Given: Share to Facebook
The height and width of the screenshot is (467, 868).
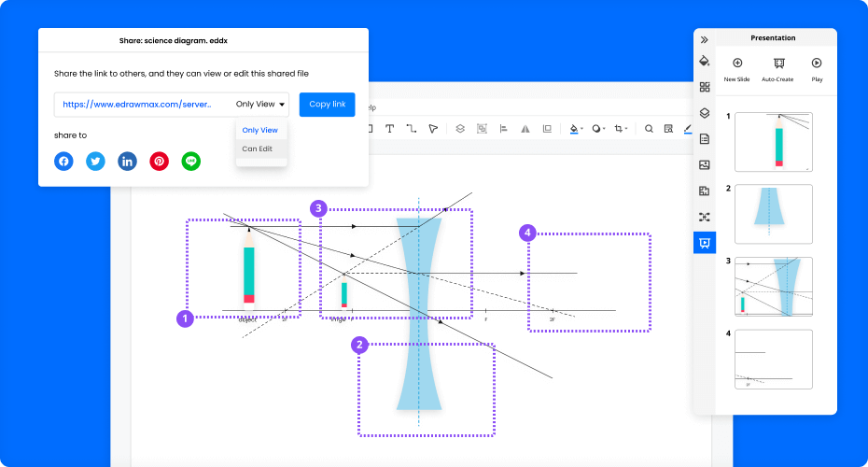Looking at the screenshot, I should pos(63,162).
